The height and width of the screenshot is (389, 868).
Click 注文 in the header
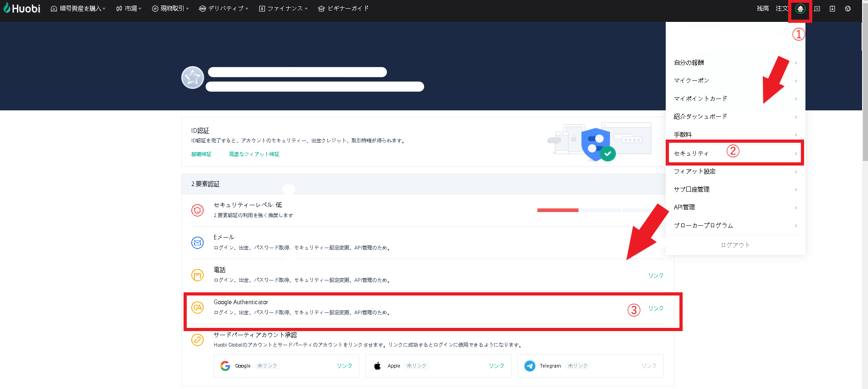click(x=782, y=9)
